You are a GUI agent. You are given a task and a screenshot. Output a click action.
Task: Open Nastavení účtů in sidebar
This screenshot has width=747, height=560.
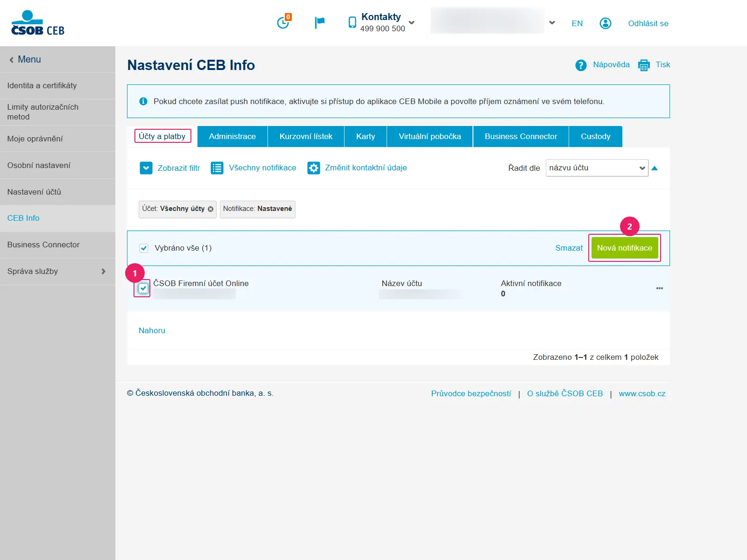click(x=57, y=192)
